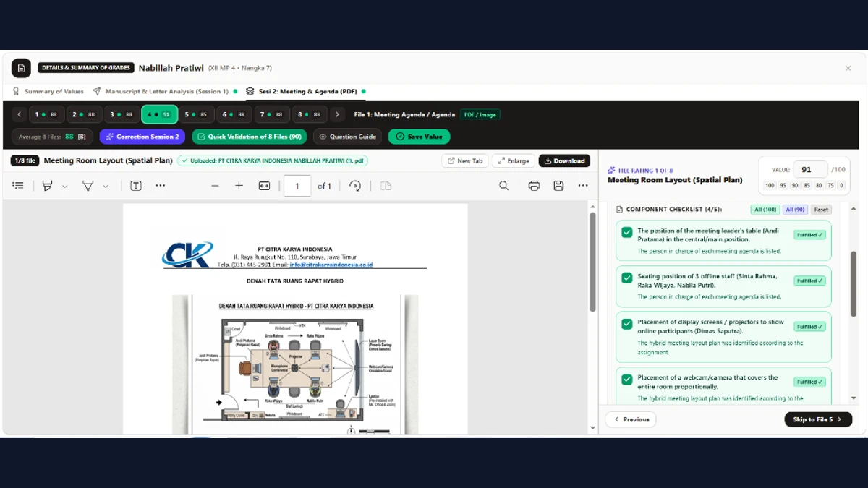868x488 pixels.
Task: Expand the highlighter tool dropdown arrow
Action: [x=64, y=186]
